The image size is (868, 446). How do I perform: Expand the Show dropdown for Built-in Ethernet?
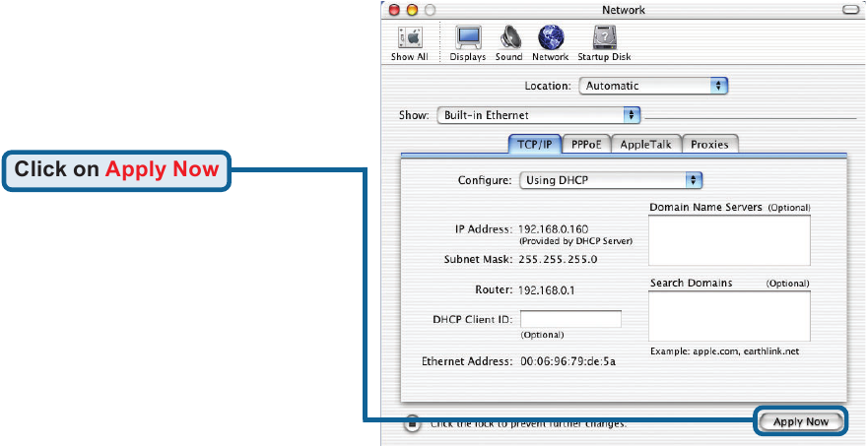[x=539, y=115]
